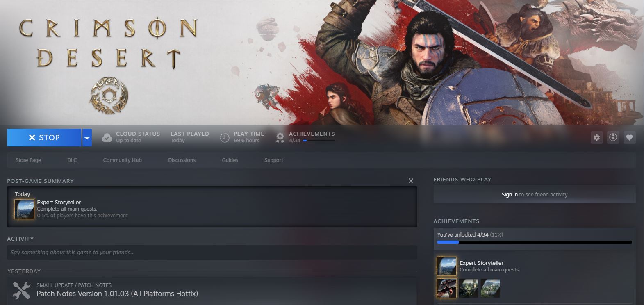The image size is (644, 305).
Task: Click the CLOUD STATUS Up to date text
Action: pos(138,137)
